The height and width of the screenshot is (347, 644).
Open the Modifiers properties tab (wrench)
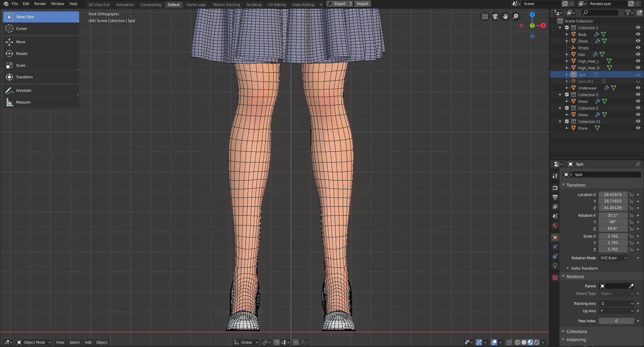point(555,176)
